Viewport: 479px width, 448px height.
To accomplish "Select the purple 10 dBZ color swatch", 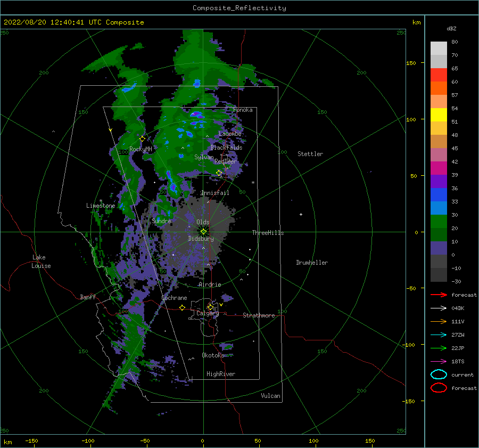I will click(x=439, y=248).
